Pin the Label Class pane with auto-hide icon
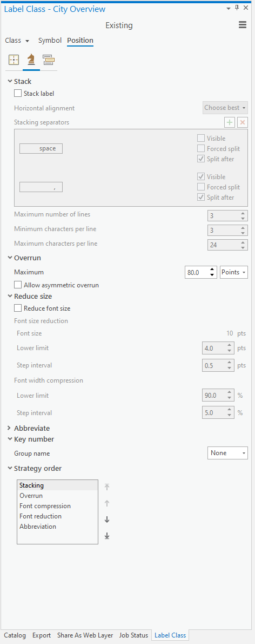 237,8
